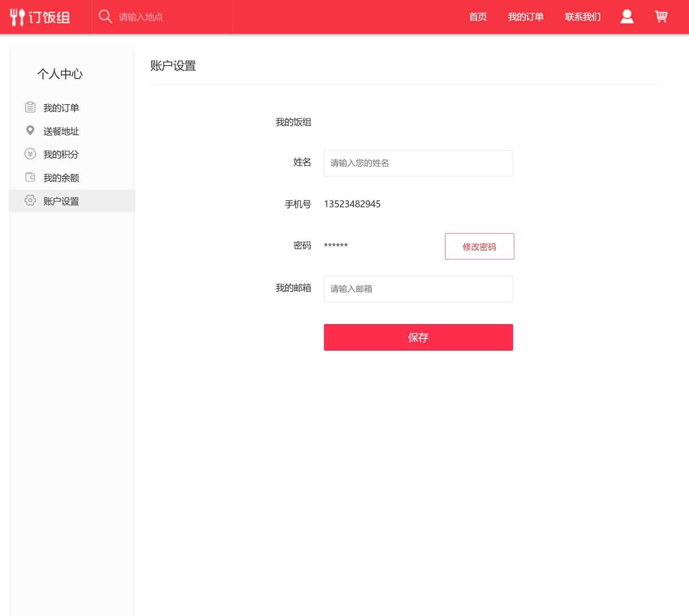Open the 联系我们 page

pyautogui.click(x=583, y=17)
